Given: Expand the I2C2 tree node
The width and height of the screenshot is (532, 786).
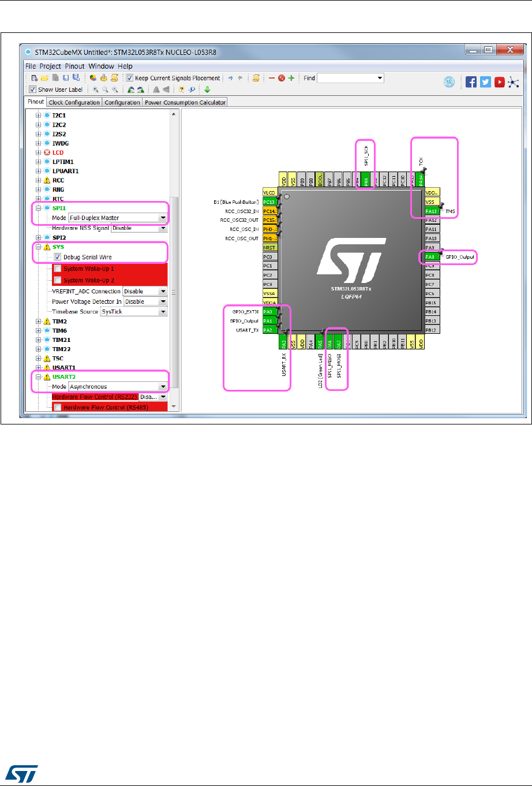Looking at the screenshot, I should click(x=39, y=125).
